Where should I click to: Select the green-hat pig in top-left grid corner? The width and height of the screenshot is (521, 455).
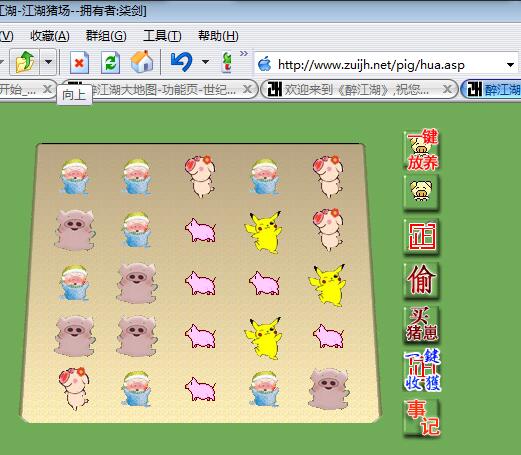point(74,177)
